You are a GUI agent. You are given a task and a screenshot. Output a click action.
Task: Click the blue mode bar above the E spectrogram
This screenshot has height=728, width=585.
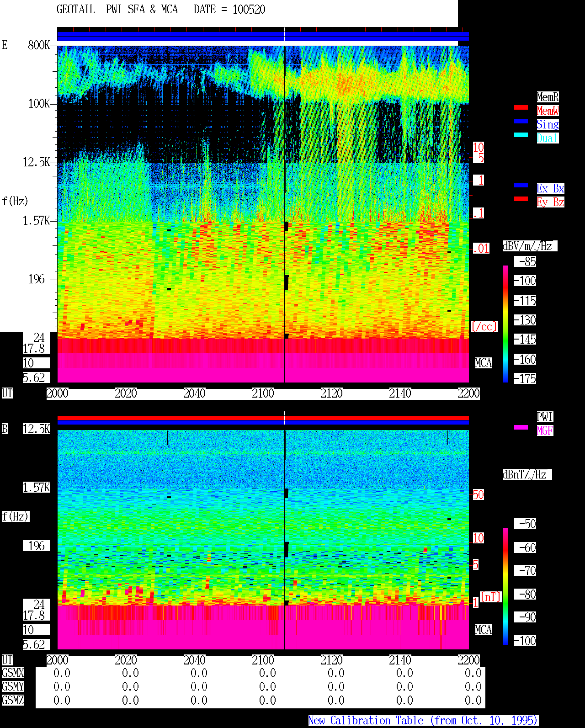tap(263, 36)
